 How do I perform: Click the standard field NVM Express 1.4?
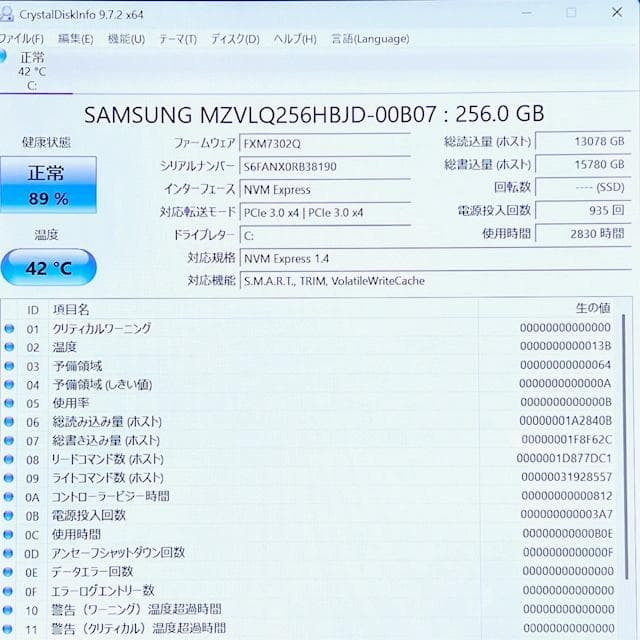click(436, 259)
